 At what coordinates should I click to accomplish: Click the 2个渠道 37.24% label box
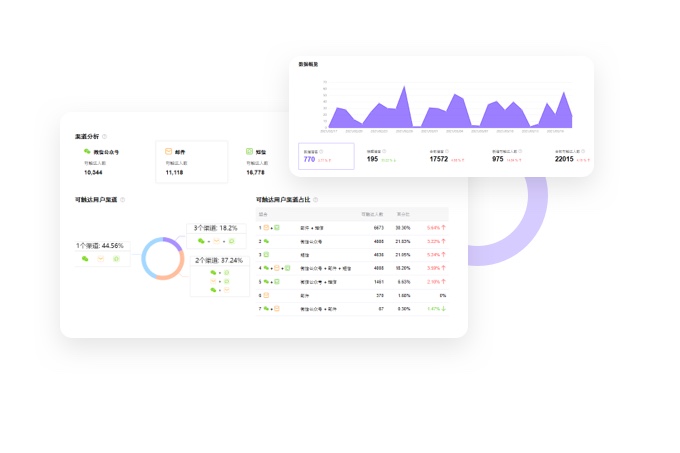(219, 260)
